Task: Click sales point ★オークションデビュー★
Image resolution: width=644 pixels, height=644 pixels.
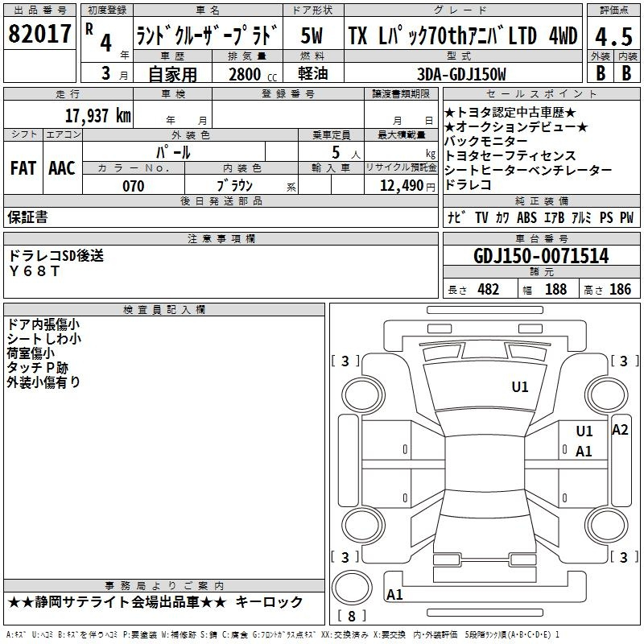Action: click(x=516, y=127)
